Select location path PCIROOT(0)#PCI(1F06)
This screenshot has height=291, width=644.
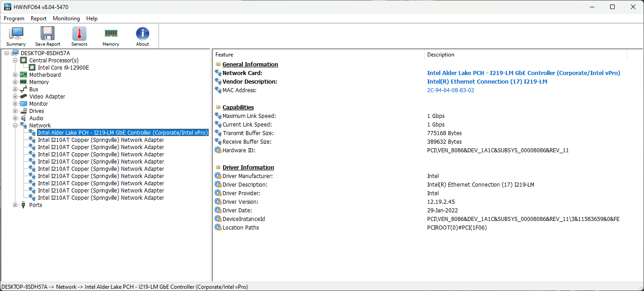[x=457, y=228]
